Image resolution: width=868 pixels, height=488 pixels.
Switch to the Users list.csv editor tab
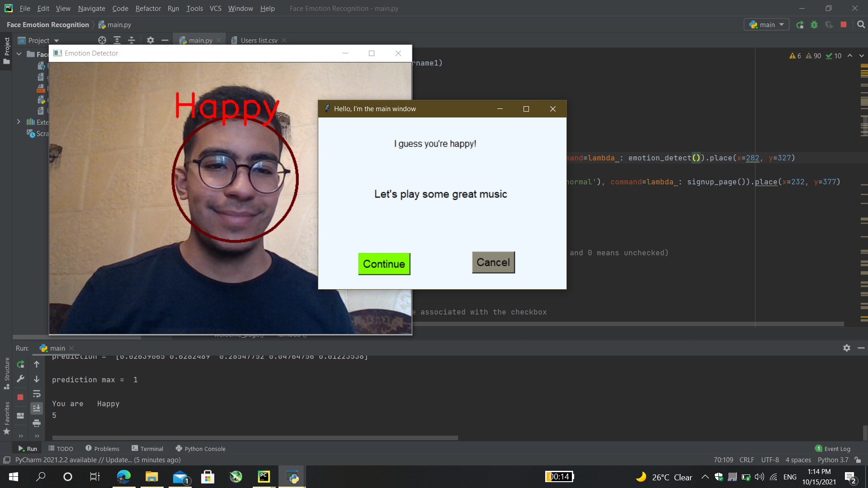click(255, 40)
